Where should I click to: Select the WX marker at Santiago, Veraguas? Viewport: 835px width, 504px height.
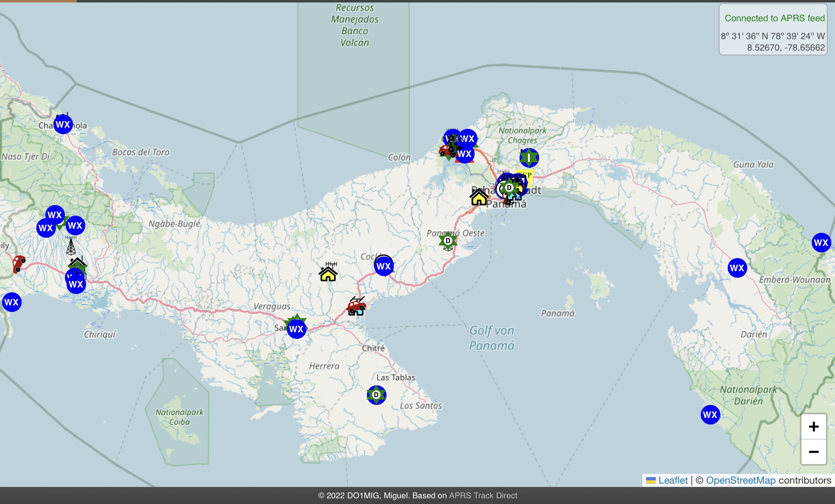[x=296, y=329]
